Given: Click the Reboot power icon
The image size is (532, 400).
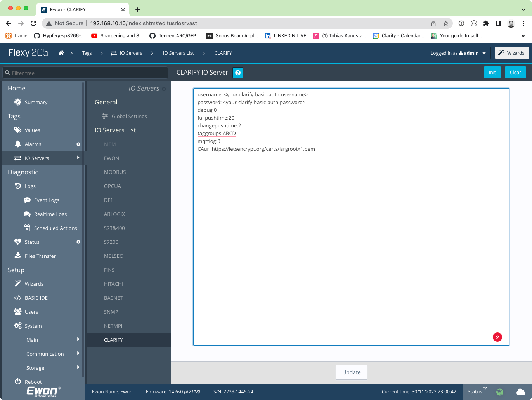Looking at the screenshot, I should [x=18, y=381].
